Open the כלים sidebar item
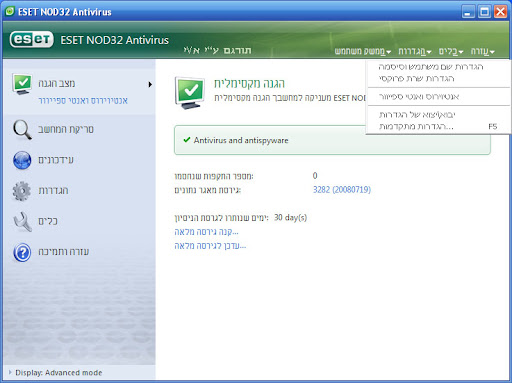The height and width of the screenshot is (383, 512). point(48,221)
